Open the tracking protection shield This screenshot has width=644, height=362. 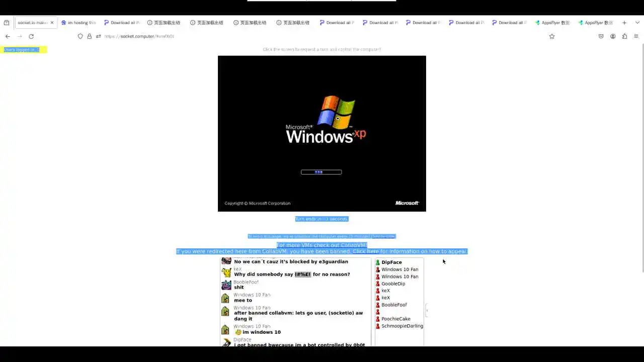[80, 36]
